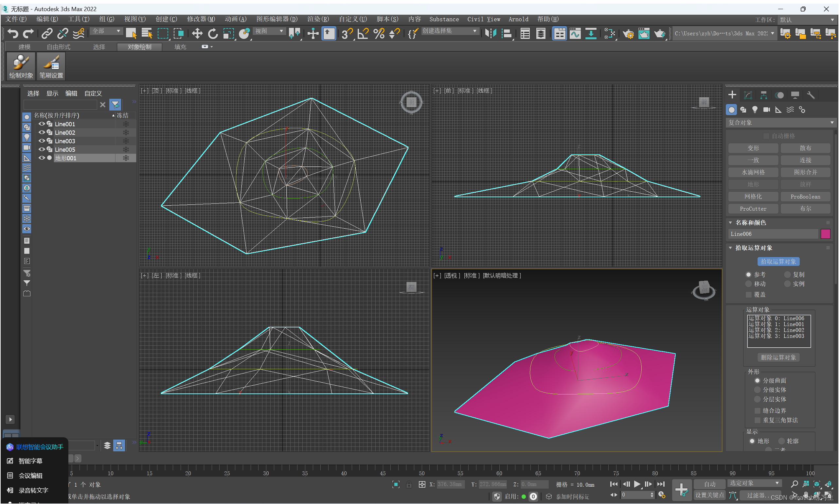Viewport: 839px width, 504px height.
Task: Select the 实例 radio option
Action: click(794, 284)
